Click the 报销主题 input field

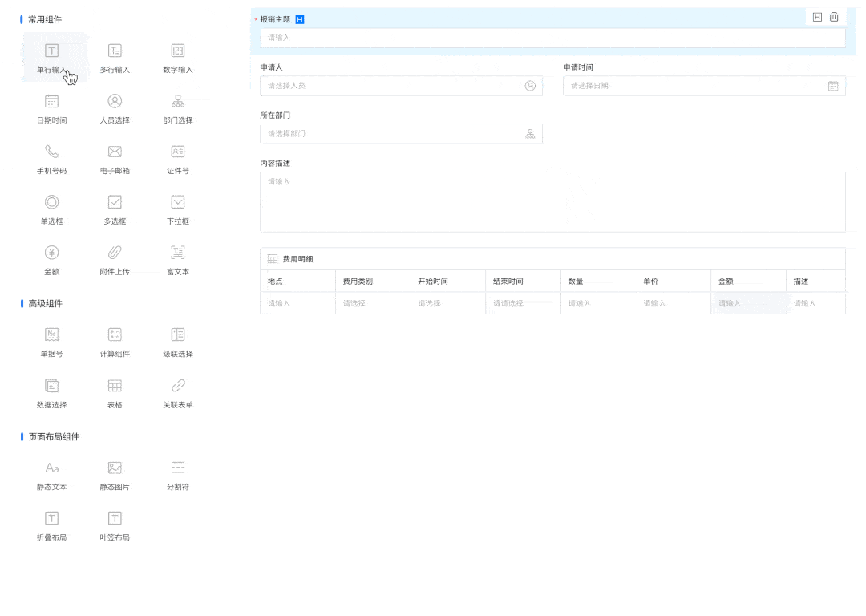(552, 38)
